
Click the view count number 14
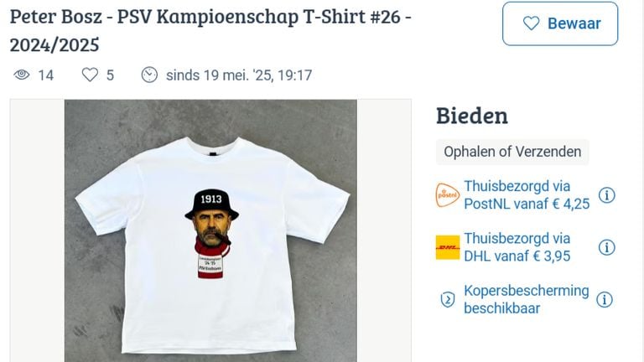click(46, 75)
